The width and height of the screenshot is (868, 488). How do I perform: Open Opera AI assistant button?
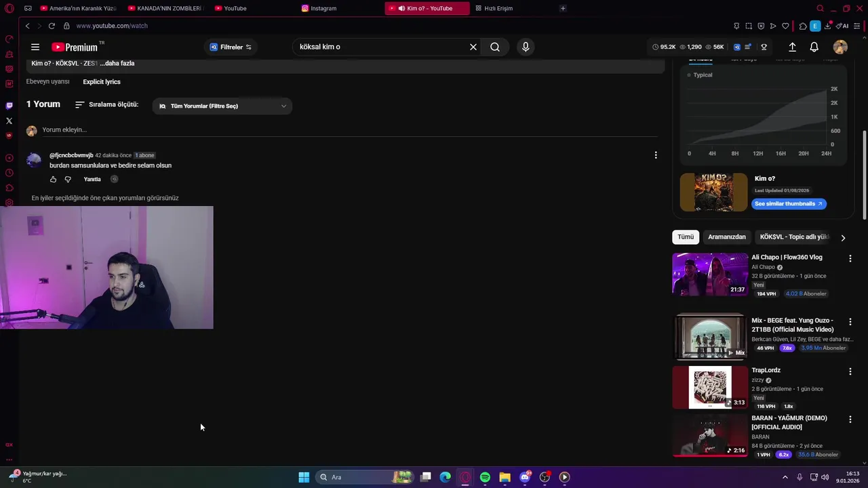(842, 26)
